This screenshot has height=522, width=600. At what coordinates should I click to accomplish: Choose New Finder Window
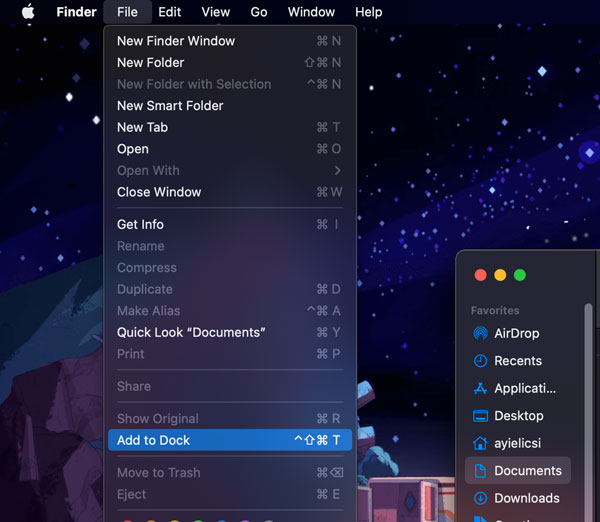(230, 41)
